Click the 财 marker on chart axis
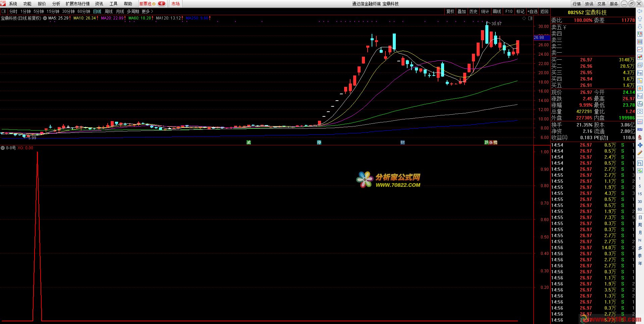This screenshot has width=644, height=324. pos(402,143)
